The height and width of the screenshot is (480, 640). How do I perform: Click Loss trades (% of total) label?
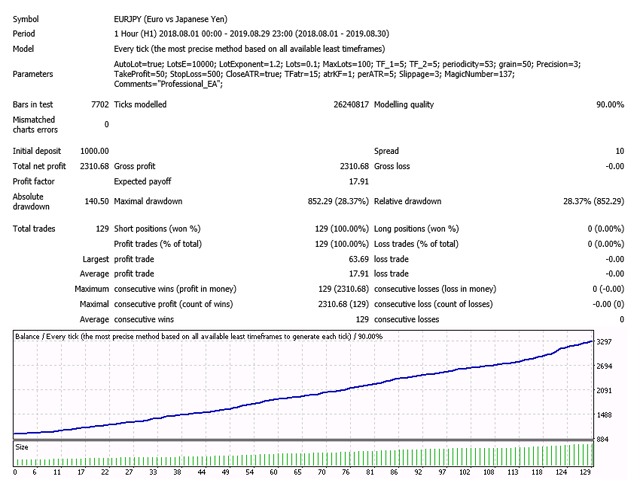click(416, 244)
